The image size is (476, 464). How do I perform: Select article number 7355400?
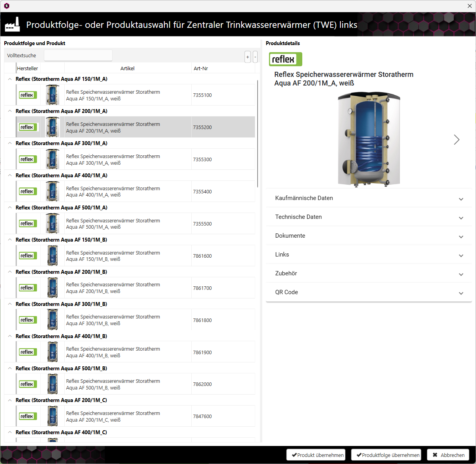click(x=202, y=192)
